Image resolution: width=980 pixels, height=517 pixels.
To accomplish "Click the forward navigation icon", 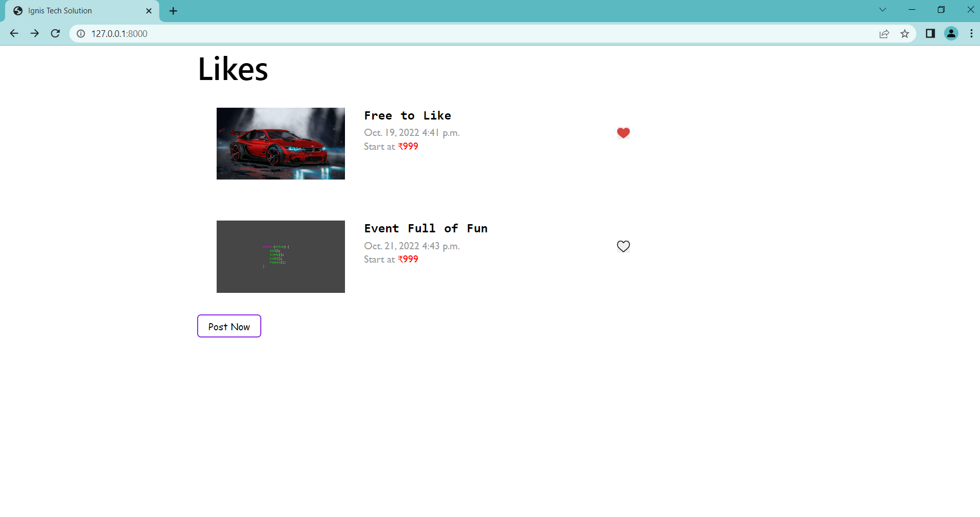I will tap(34, 33).
